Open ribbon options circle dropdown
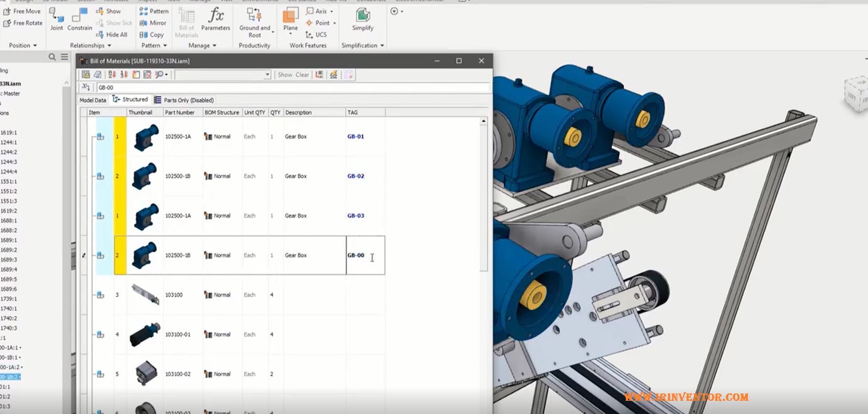The image size is (868, 414). 397,11
